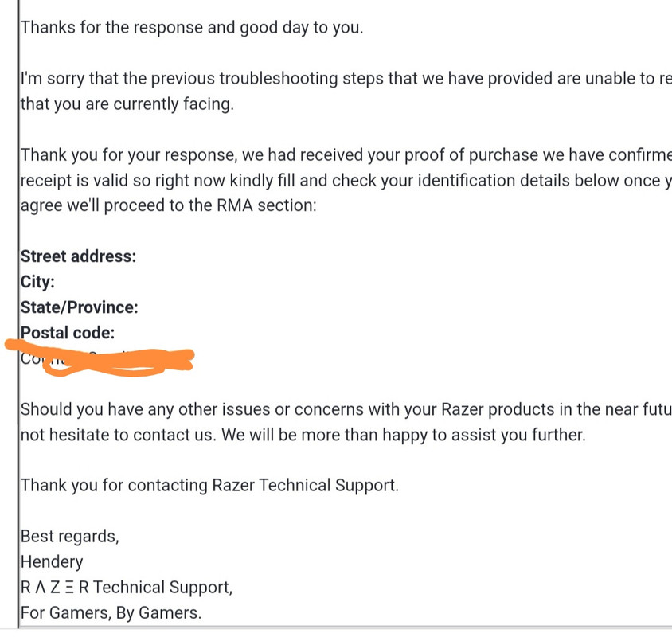Click the "R Λ Z Ξ R Technical Support," line
Image resolution: width=672 pixels, height=637 pixels.
(127, 588)
